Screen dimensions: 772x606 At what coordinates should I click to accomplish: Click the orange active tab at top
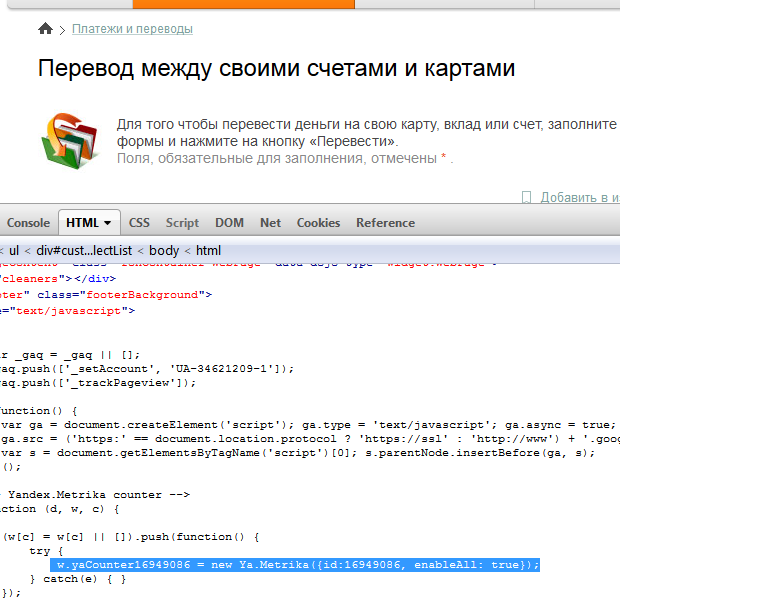tap(244, 4)
